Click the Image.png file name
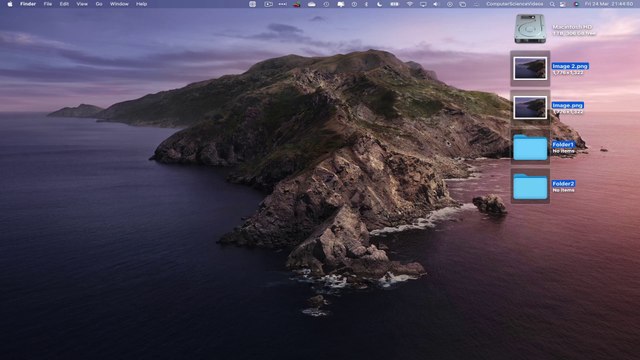 point(567,105)
